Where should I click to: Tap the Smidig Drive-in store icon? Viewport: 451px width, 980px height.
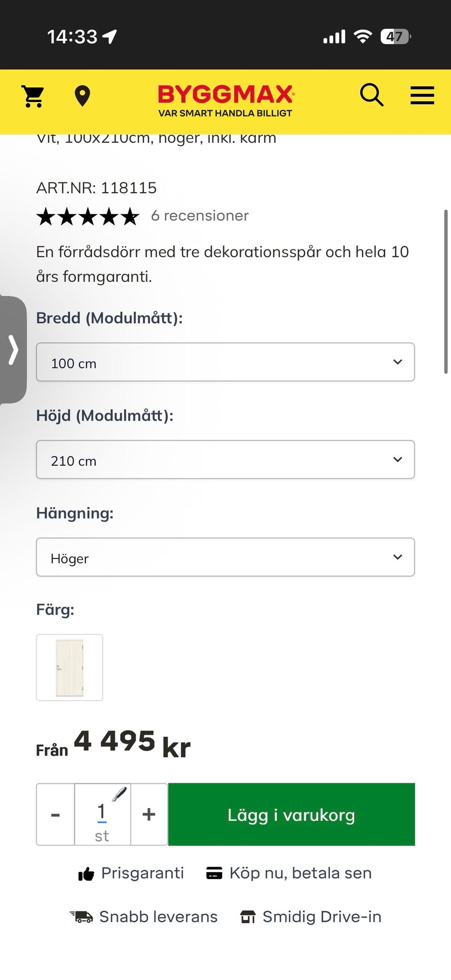pos(248,917)
